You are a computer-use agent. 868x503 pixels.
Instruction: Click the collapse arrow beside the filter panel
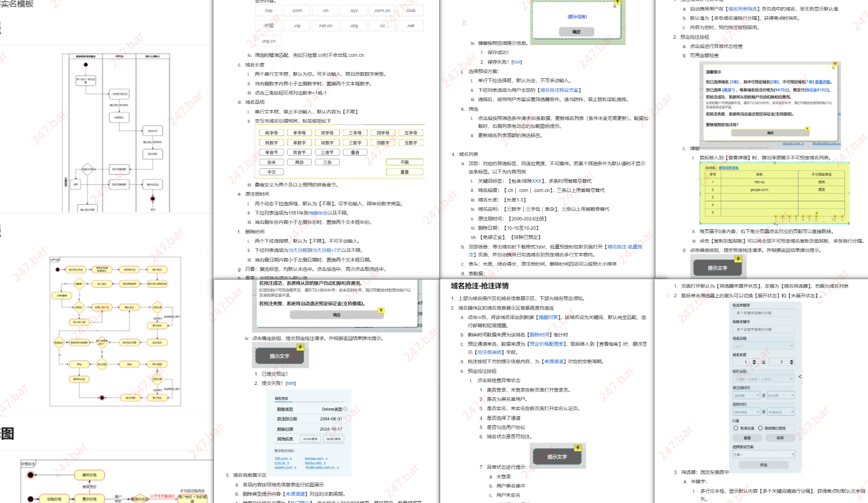coord(800,377)
